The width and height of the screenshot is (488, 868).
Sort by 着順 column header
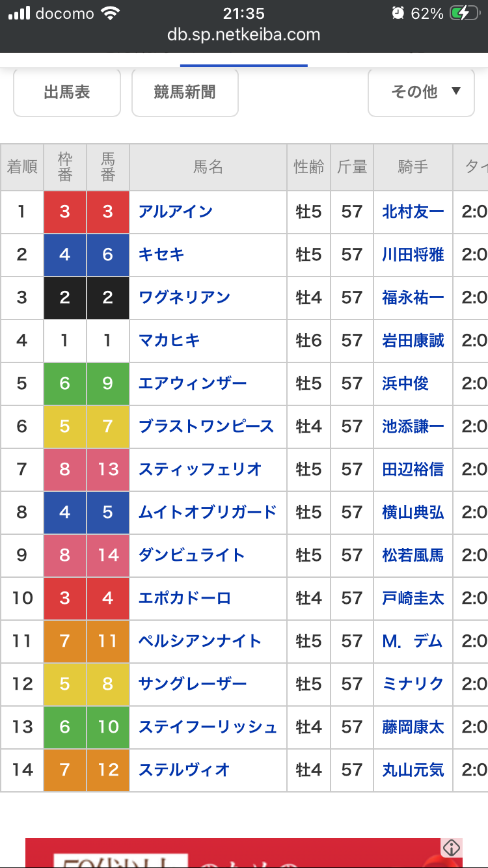click(22, 167)
